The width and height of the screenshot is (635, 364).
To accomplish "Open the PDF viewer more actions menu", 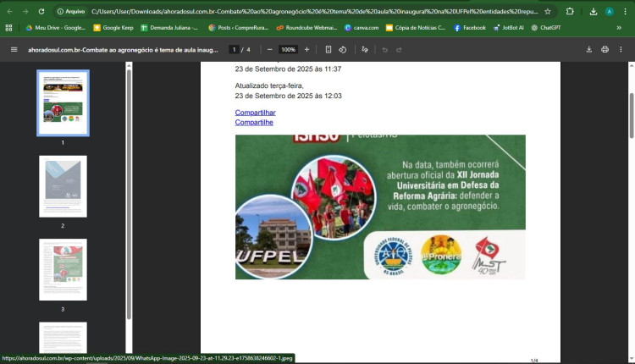I will [x=621, y=50].
